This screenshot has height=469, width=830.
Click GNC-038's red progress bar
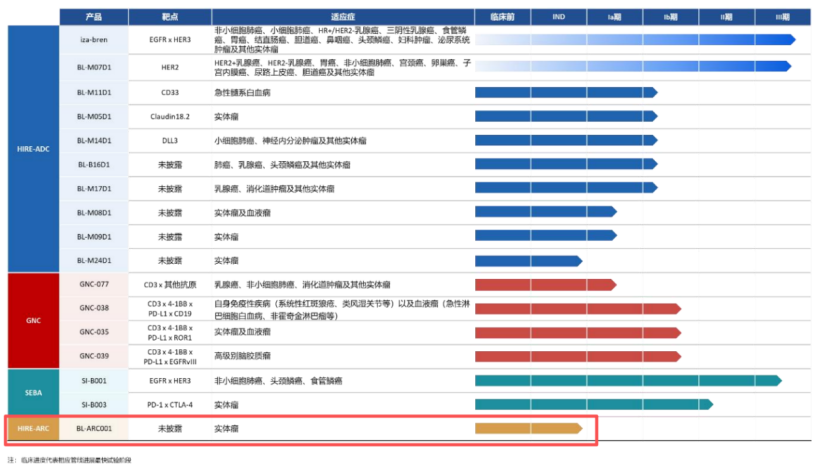click(x=578, y=309)
